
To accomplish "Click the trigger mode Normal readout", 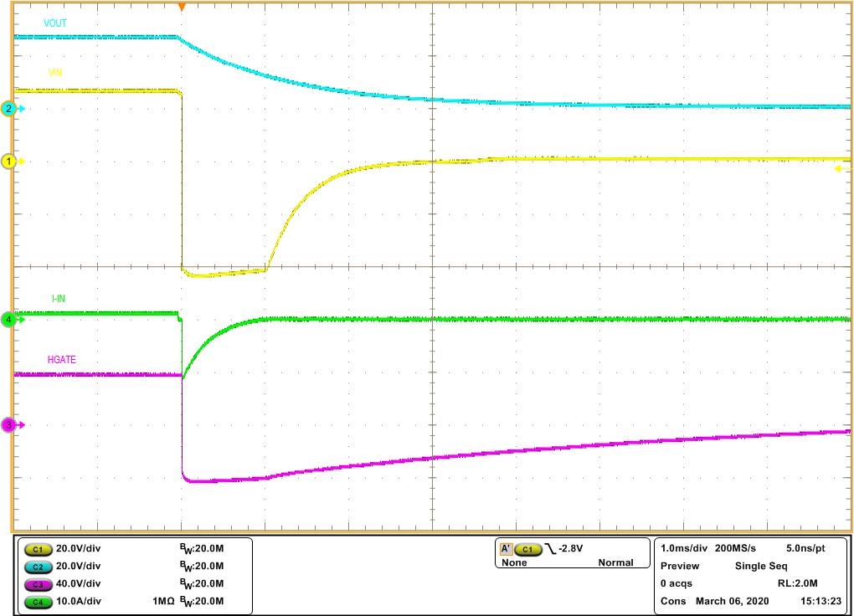I will click(x=615, y=563).
